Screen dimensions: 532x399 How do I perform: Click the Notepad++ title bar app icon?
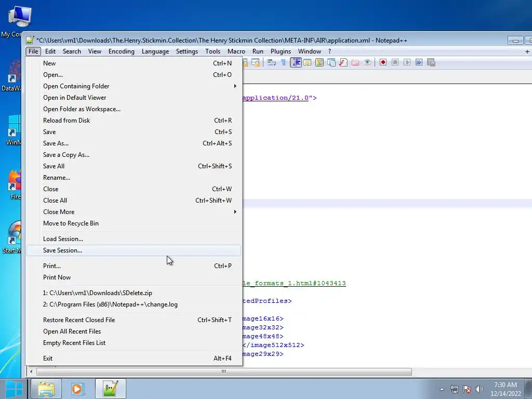pyautogui.click(x=30, y=41)
